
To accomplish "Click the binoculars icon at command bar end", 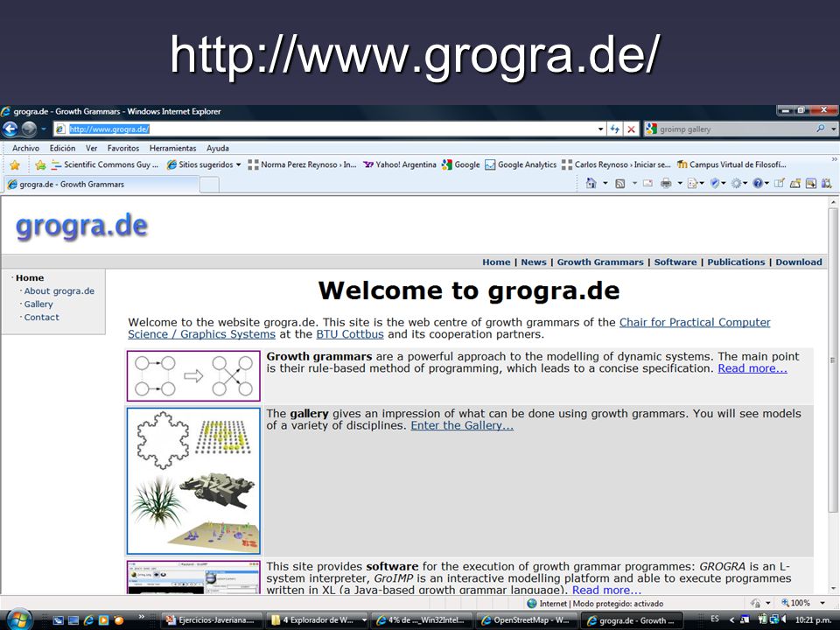I will click(827, 183).
